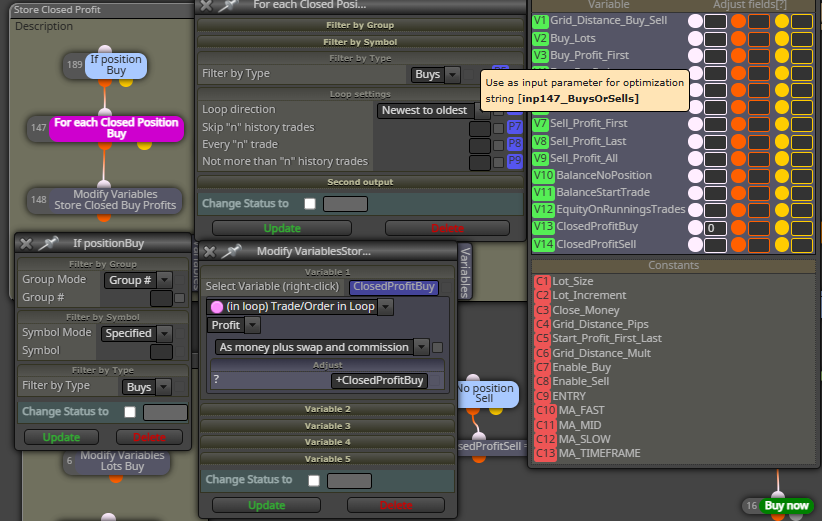The width and height of the screenshot is (822, 521).
Task: Expand the Variable 3 section
Action: (328, 426)
